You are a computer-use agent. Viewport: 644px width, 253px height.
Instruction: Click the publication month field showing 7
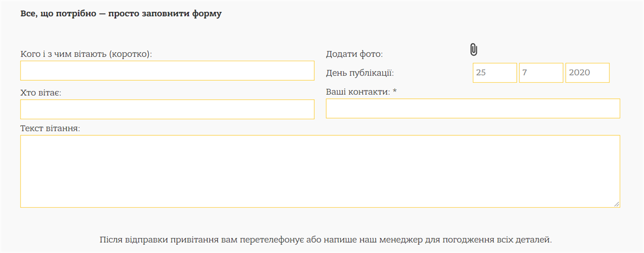(x=541, y=73)
